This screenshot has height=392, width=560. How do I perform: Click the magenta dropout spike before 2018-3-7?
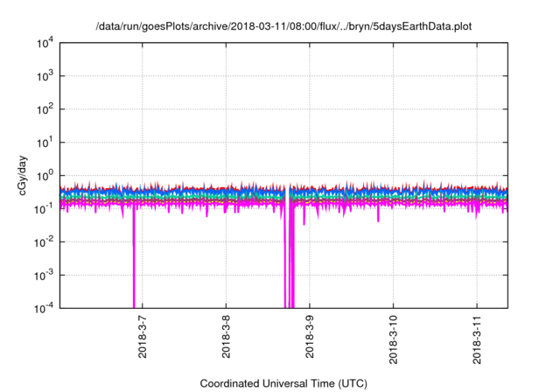tap(134, 257)
